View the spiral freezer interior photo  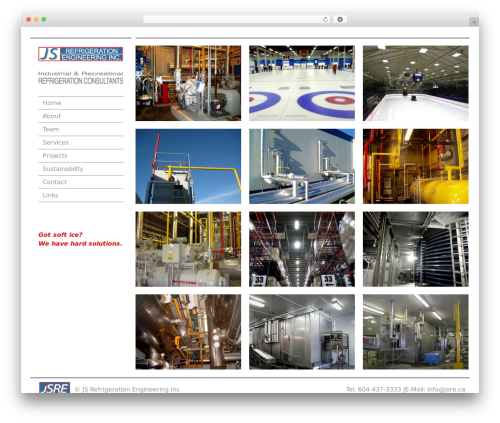416,249
